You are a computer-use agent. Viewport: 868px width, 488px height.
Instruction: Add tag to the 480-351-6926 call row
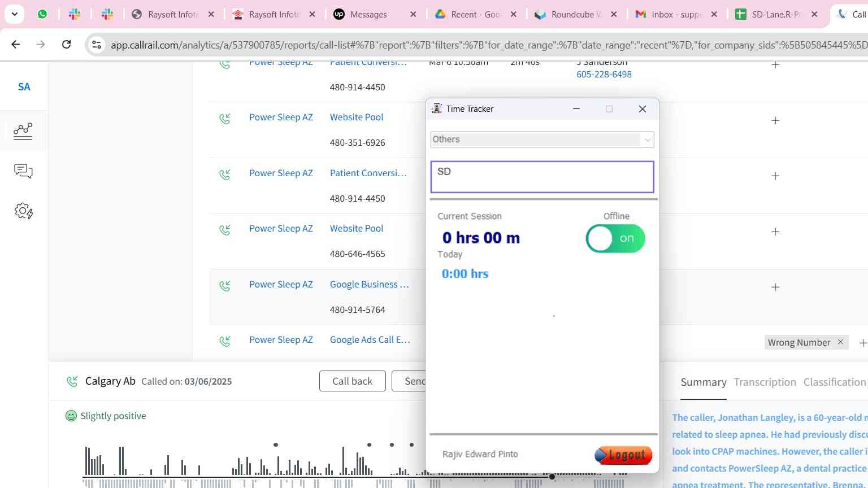click(775, 120)
